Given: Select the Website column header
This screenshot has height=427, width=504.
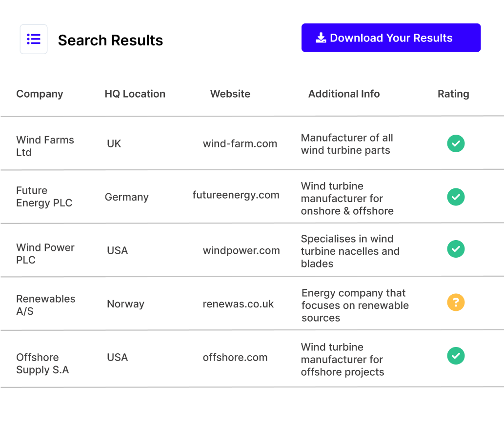Looking at the screenshot, I should (230, 94).
